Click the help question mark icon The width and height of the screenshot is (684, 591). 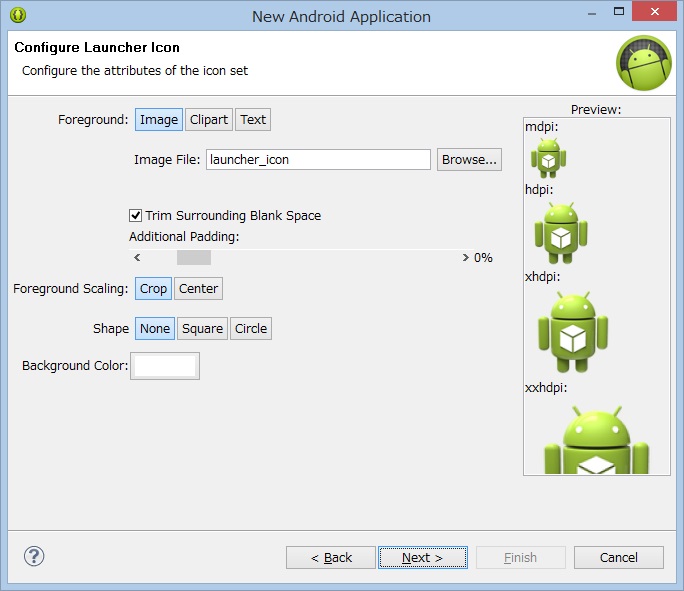tap(34, 556)
